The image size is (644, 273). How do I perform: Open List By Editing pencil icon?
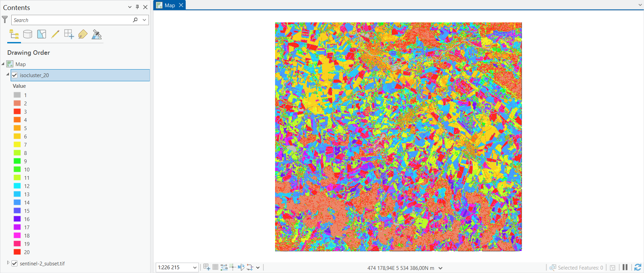pos(55,34)
